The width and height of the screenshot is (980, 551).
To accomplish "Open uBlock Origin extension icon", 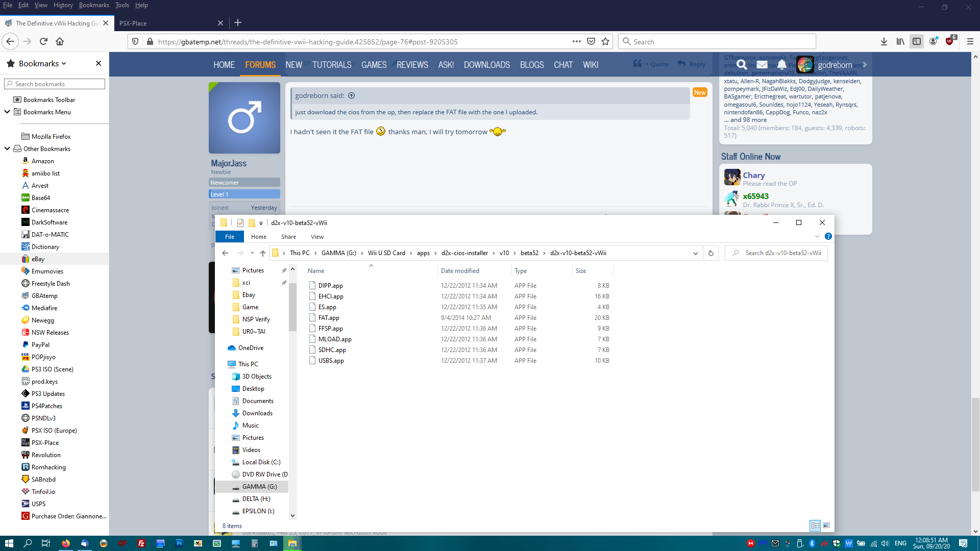I will (950, 41).
